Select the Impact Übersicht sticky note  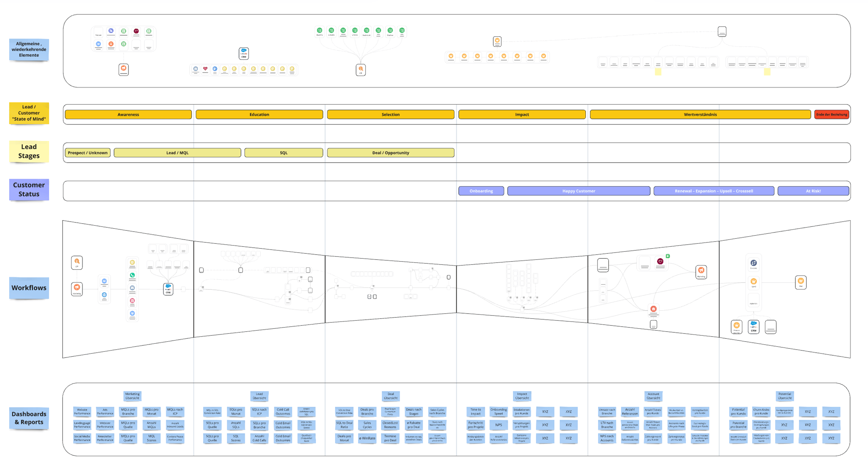point(522,396)
